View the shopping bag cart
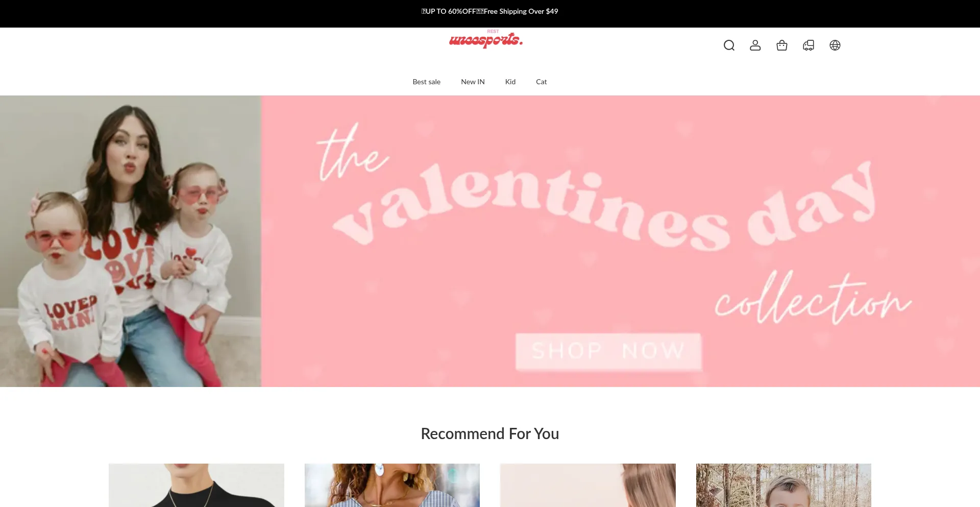This screenshot has width=980, height=507. tap(782, 45)
